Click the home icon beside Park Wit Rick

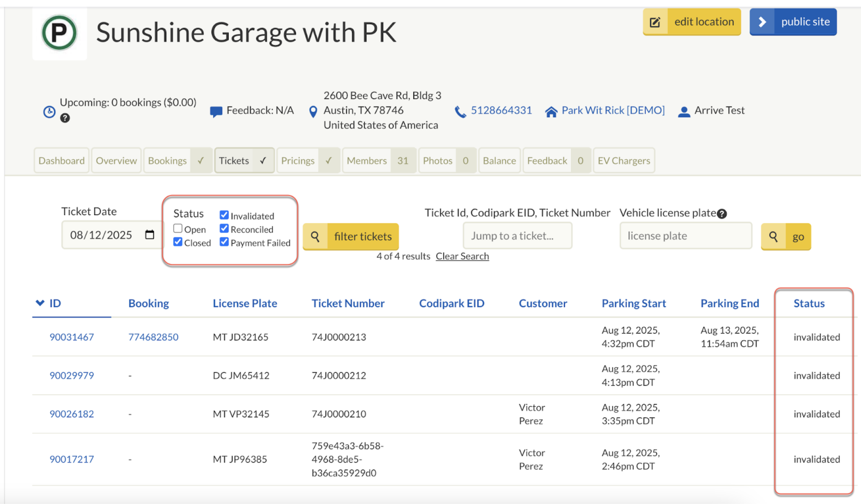coord(551,111)
